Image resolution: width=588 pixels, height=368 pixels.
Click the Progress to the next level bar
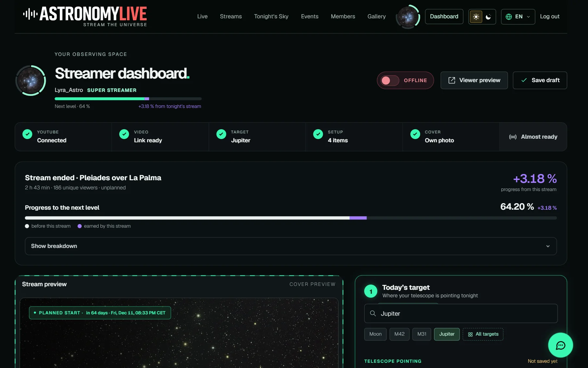coord(291,218)
